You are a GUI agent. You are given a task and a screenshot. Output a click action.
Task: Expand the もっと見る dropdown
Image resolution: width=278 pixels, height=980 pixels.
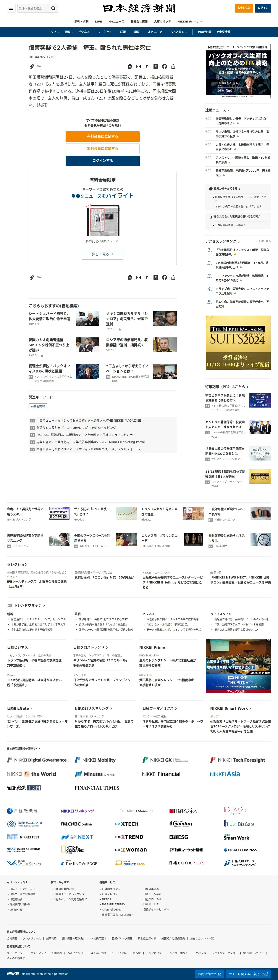tap(179, 32)
